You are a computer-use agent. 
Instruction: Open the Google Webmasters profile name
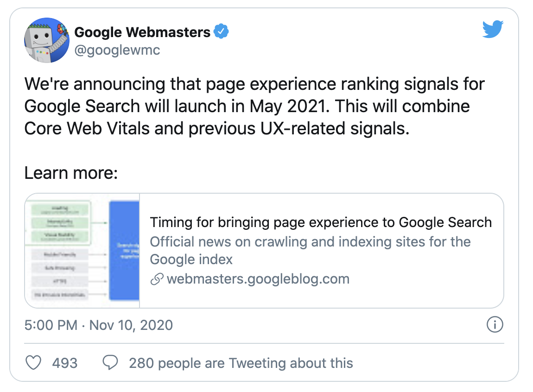(x=142, y=32)
